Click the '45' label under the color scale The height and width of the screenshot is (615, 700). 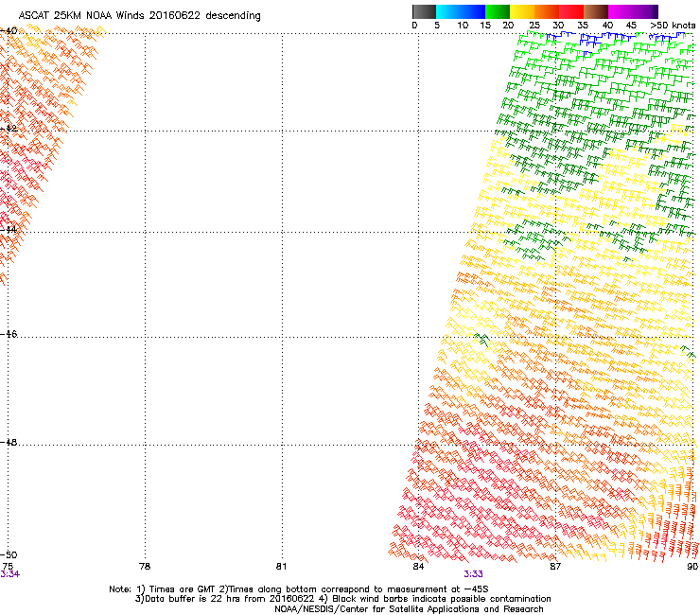click(x=631, y=26)
